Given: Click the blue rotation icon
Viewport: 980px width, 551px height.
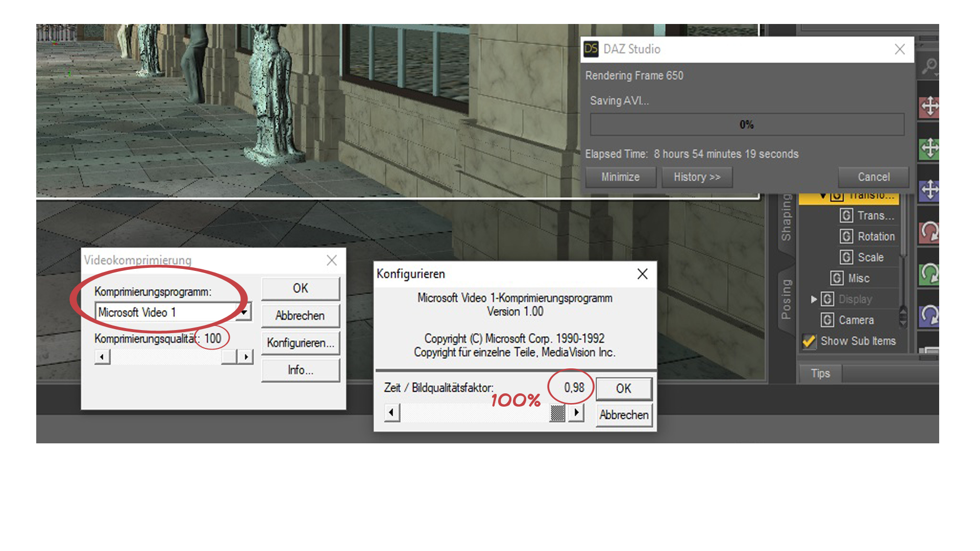Looking at the screenshot, I should (929, 315).
